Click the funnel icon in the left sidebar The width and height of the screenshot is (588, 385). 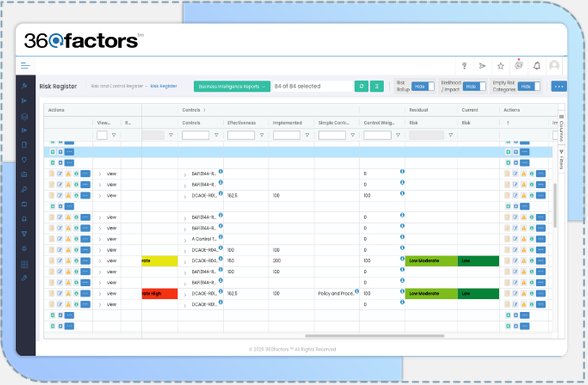click(x=24, y=234)
